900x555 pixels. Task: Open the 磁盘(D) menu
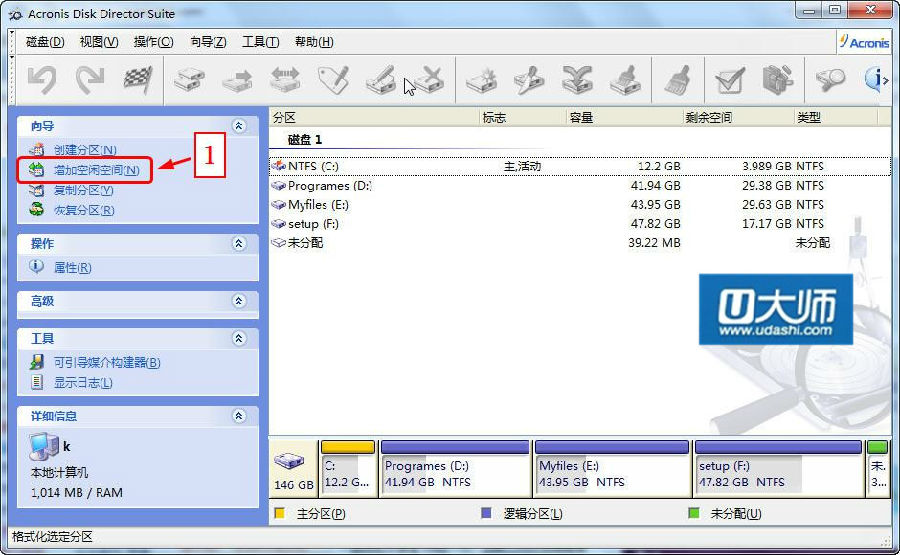[x=45, y=42]
